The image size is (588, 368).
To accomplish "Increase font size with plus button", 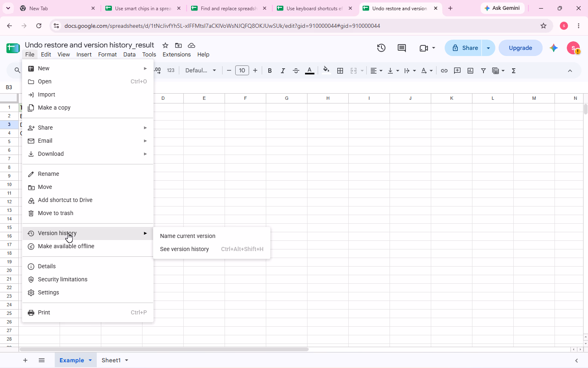I will pyautogui.click(x=255, y=71).
